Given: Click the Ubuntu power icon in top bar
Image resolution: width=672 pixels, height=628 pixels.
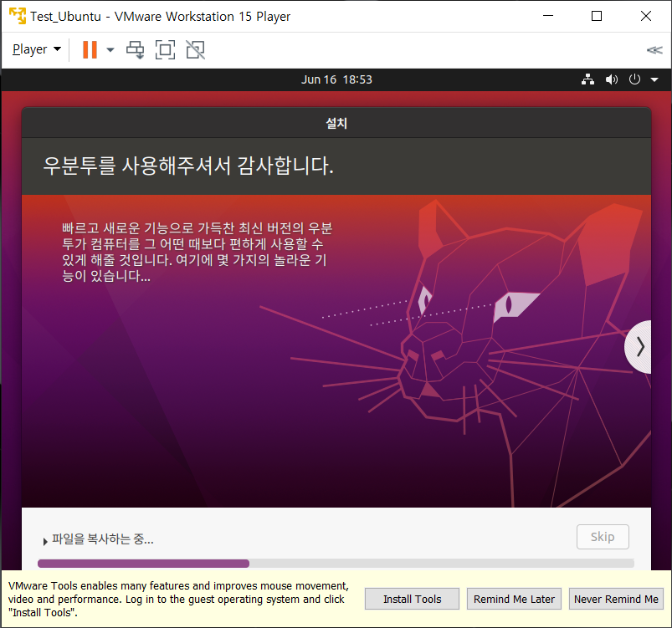Looking at the screenshot, I should (634, 79).
